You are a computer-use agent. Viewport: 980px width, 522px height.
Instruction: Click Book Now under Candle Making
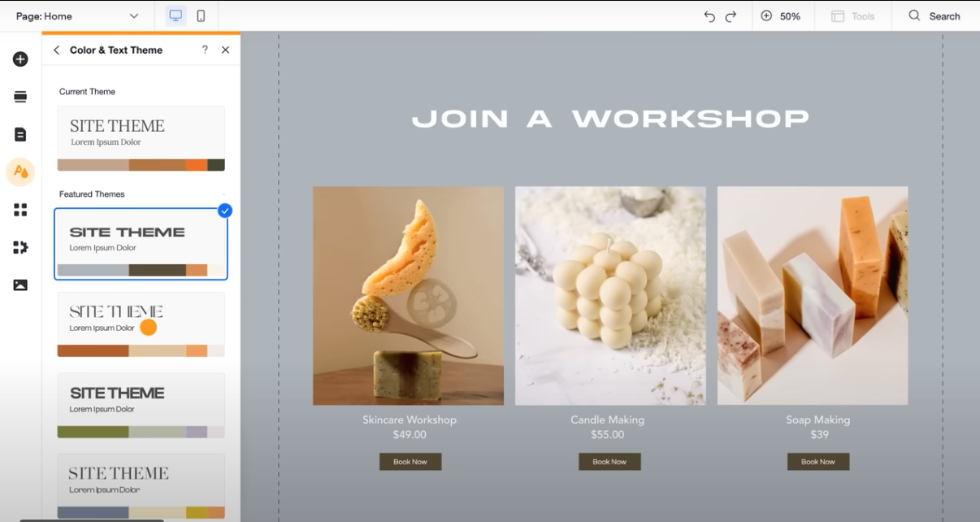(x=609, y=461)
